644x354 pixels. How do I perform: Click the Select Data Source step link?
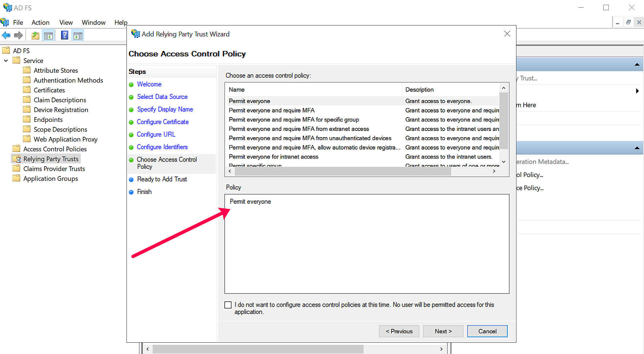pyautogui.click(x=162, y=97)
